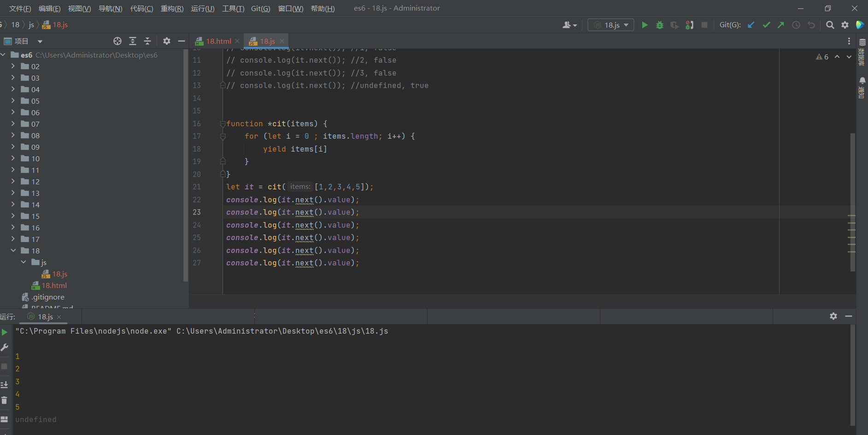The width and height of the screenshot is (868, 435).
Task: Rollback changes with undo arrow icon
Action: pos(811,25)
